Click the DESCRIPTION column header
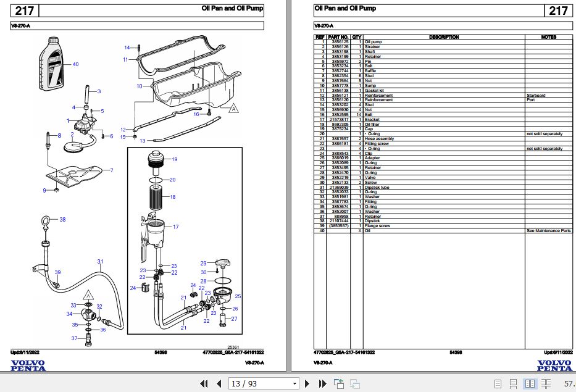Screen dimensions: 576x392 click(x=444, y=37)
